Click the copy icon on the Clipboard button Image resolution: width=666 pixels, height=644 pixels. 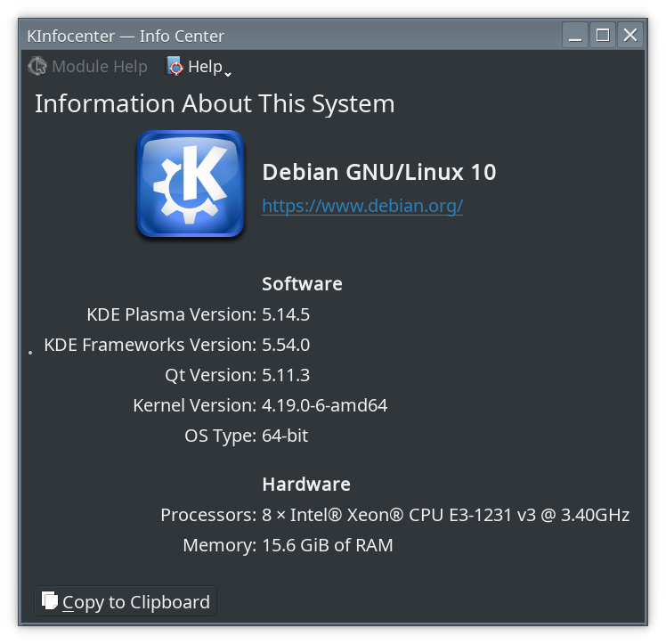point(50,601)
